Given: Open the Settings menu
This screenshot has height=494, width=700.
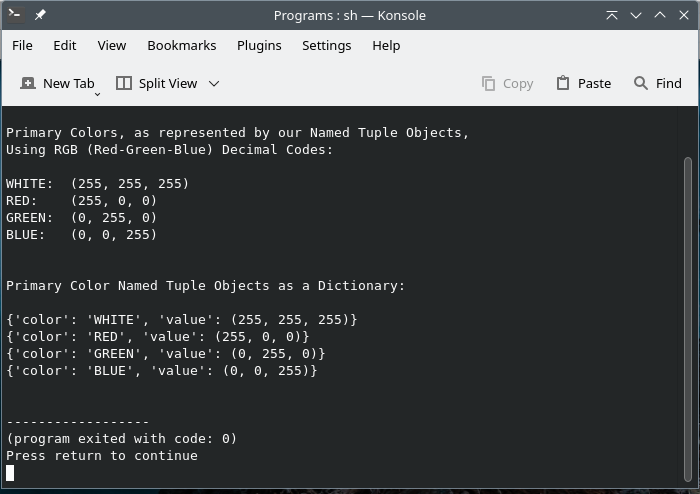Looking at the screenshot, I should tap(326, 46).
